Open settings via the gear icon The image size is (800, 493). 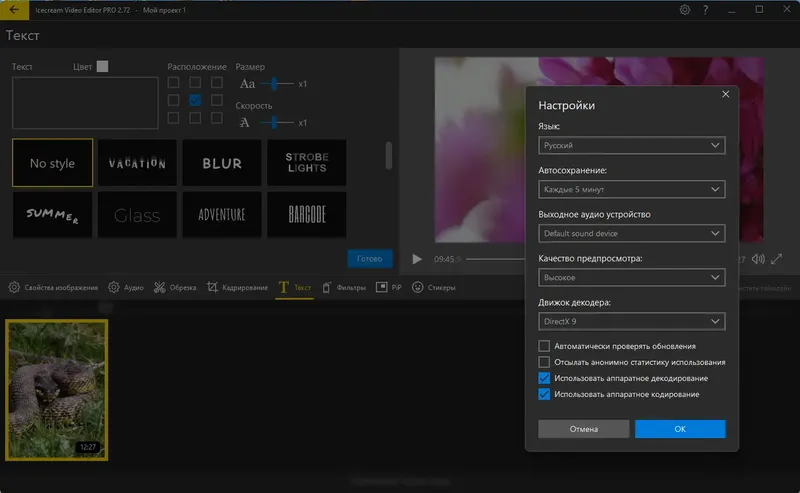685,9
